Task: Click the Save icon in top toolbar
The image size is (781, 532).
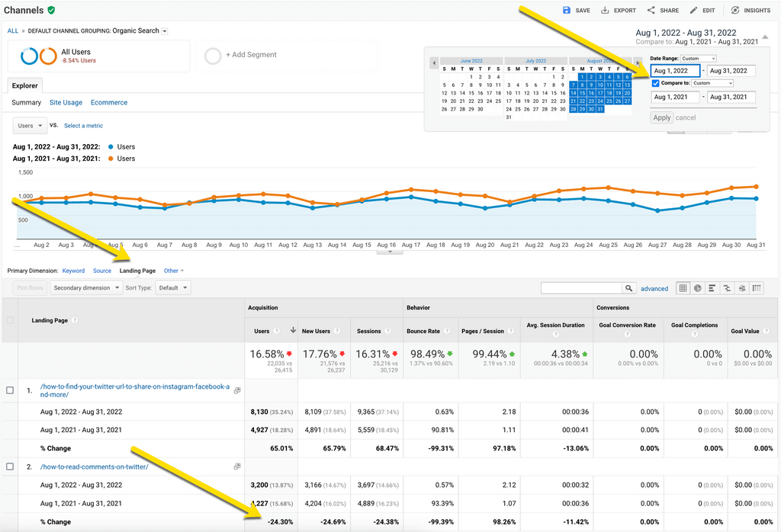Action: point(567,11)
